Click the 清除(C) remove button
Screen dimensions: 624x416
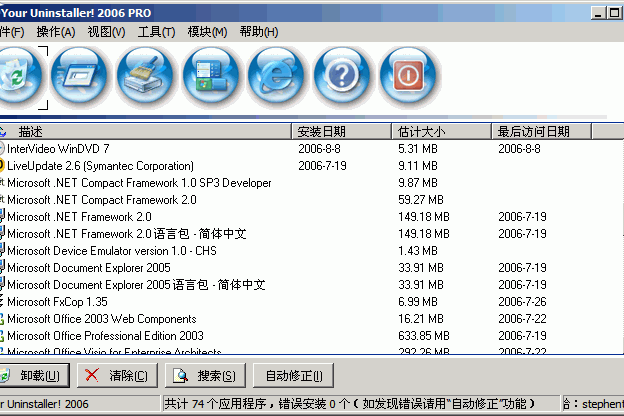pos(117,375)
